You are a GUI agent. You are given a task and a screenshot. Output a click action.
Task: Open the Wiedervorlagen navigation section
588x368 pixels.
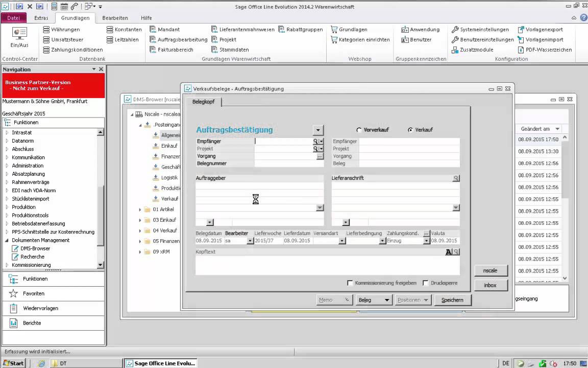coord(53,308)
